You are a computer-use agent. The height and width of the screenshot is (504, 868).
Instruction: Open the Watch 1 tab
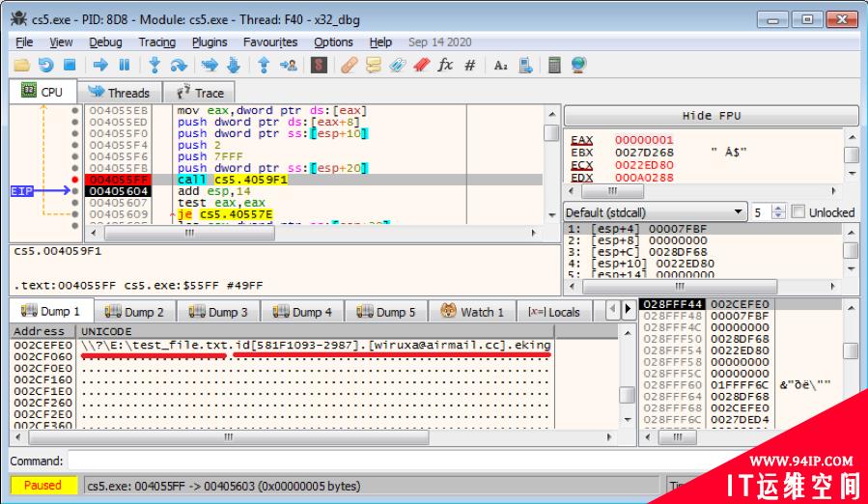(472, 312)
